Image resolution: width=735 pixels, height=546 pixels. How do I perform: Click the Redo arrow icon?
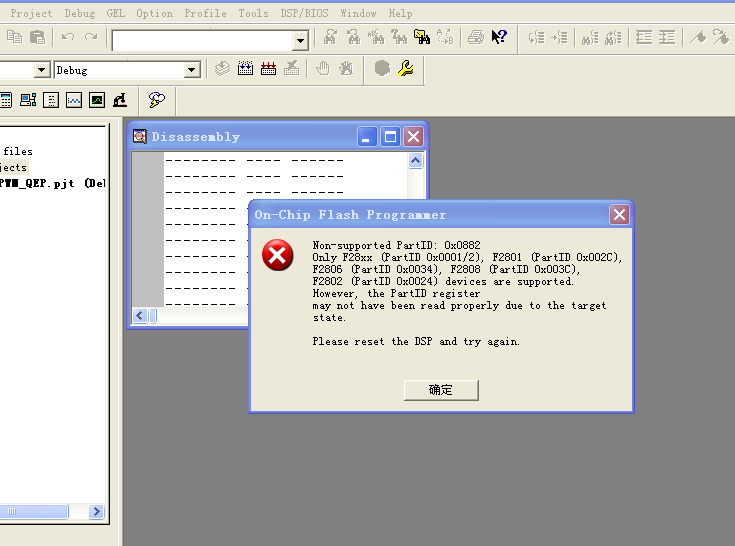[91, 37]
